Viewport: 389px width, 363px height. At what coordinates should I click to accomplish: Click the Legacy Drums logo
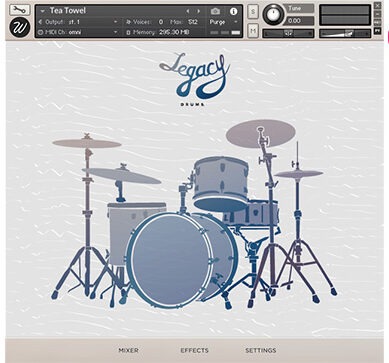(194, 79)
